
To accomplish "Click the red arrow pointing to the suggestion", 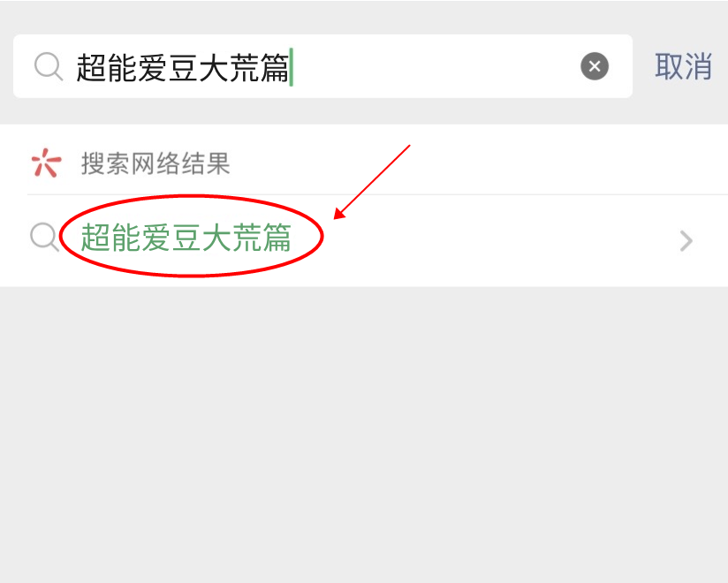I will [372, 181].
